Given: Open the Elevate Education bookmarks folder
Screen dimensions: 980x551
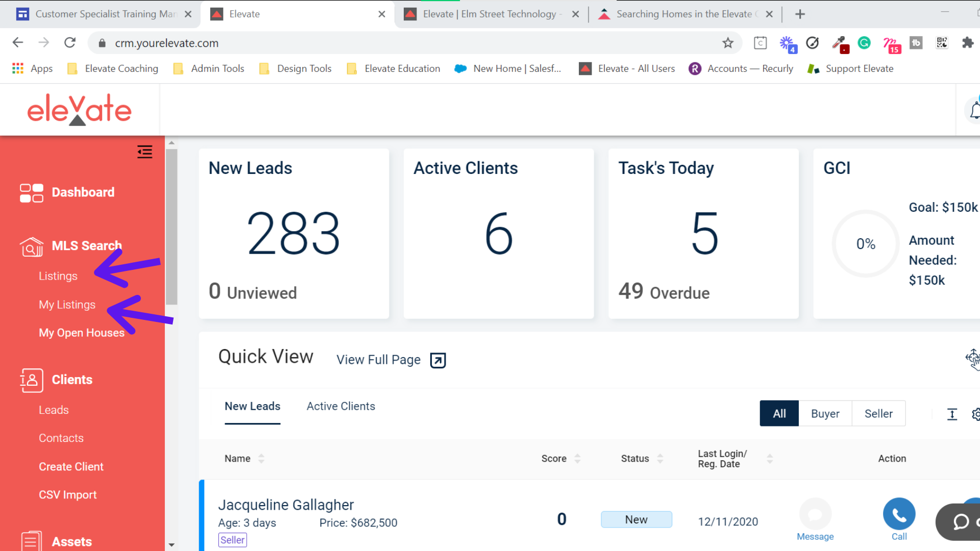Looking at the screenshot, I should click(394, 68).
